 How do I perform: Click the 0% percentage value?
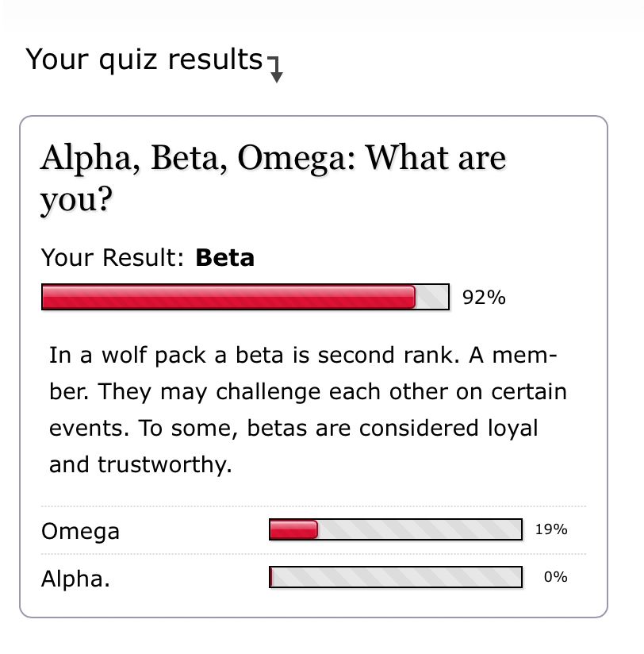(556, 577)
